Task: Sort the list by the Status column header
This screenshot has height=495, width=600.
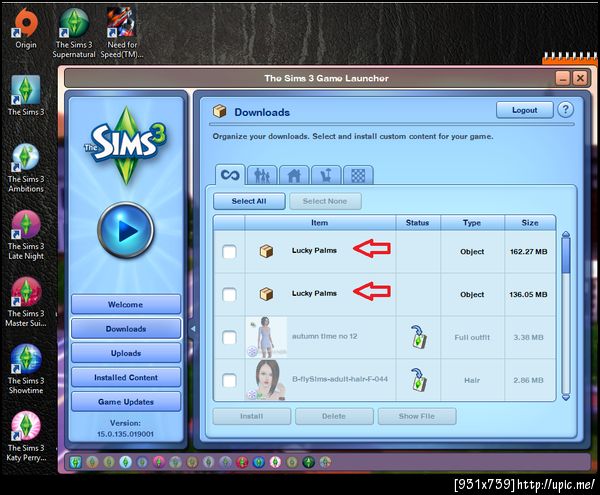Action: coord(418,223)
